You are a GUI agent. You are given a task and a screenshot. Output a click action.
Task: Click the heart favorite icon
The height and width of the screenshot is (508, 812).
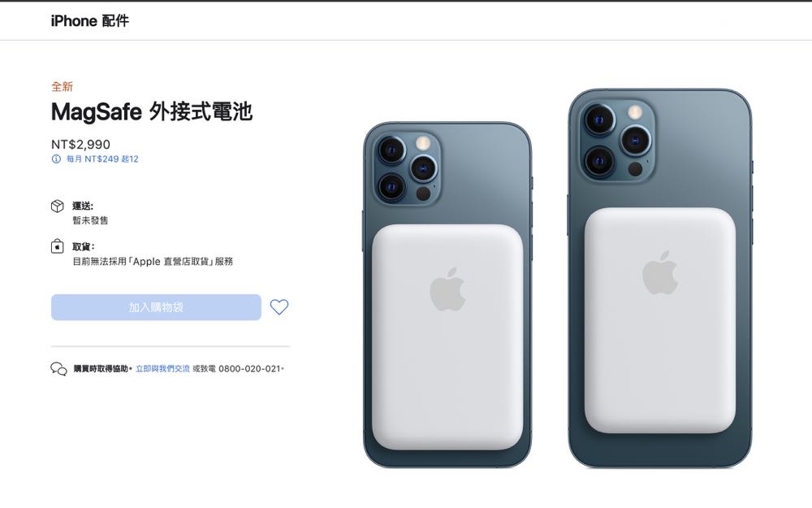pos(279,307)
